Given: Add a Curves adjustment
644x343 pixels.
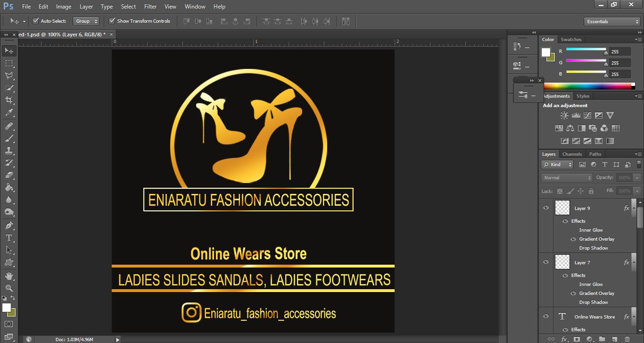Looking at the screenshot, I should pyautogui.click(x=587, y=115).
